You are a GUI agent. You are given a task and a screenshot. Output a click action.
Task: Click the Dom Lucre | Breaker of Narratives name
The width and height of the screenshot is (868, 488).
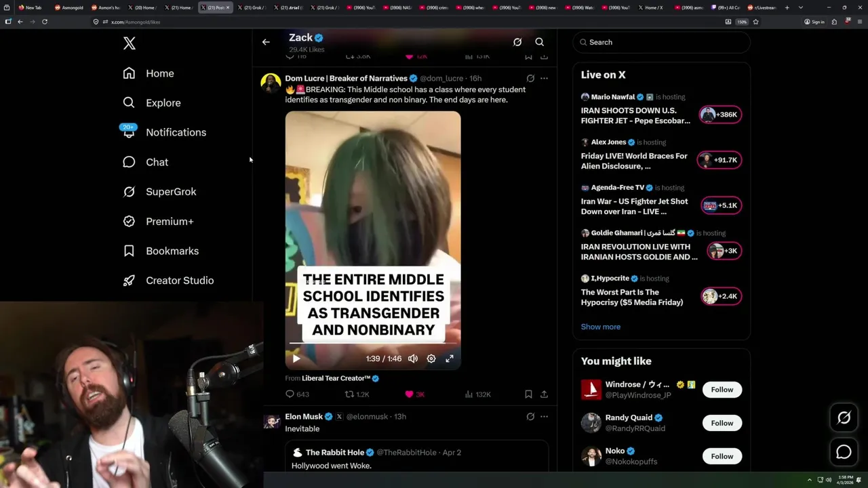tap(346, 79)
